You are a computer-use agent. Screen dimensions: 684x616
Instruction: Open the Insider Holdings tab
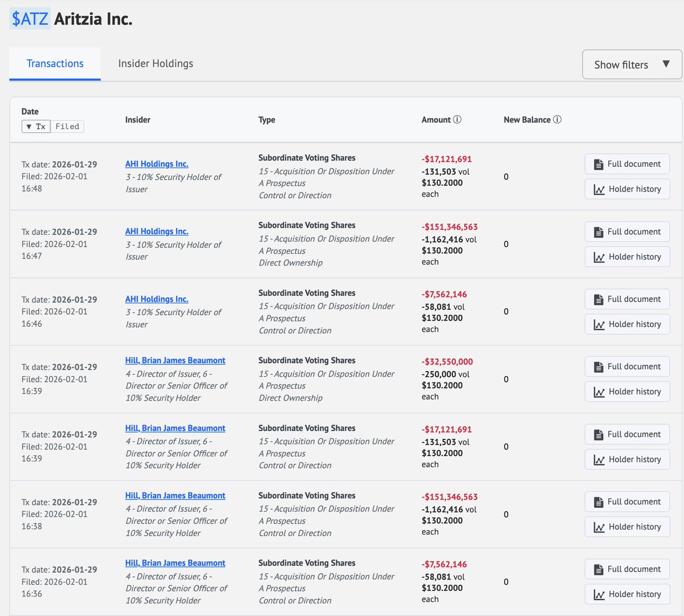[x=156, y=64]
